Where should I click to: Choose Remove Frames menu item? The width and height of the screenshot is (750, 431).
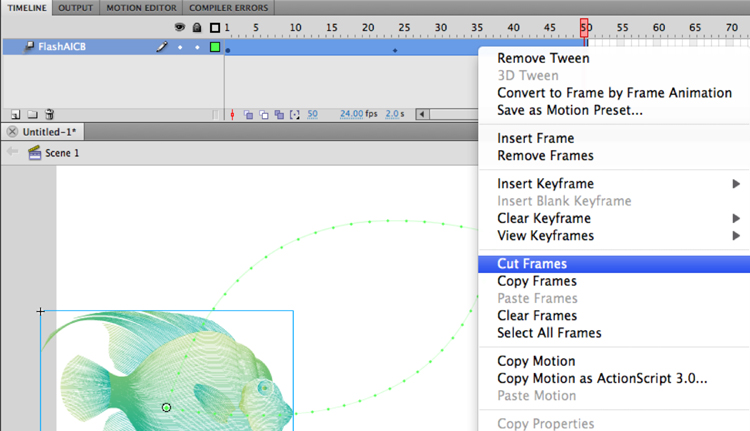(x=545, y=155)
